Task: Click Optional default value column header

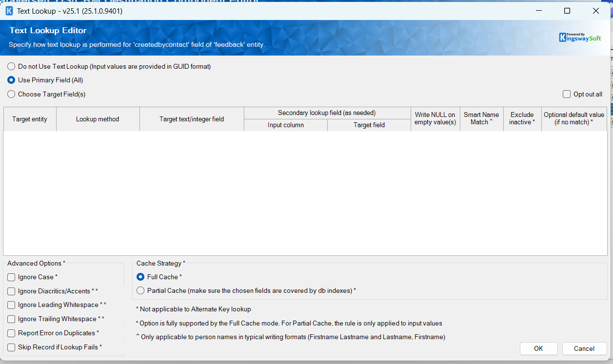Action: [574, 119]
